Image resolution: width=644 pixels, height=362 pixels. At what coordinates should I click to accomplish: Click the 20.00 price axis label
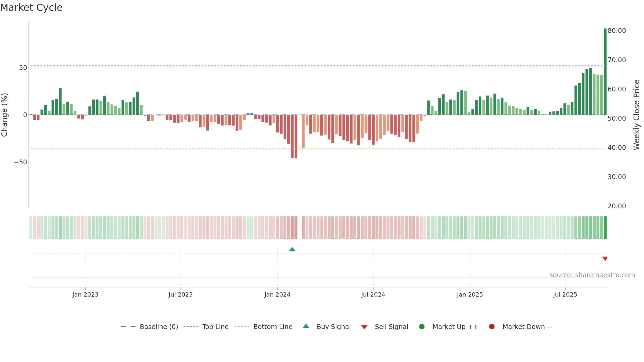pyautogui.click(x=617, y=206)
